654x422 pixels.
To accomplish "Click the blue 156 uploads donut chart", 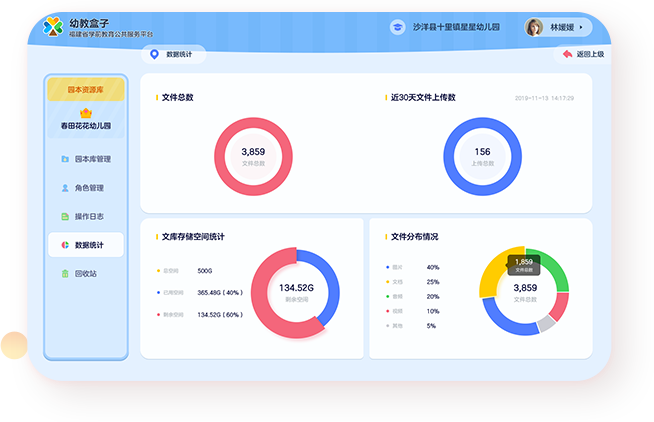I will pos(482,156).
